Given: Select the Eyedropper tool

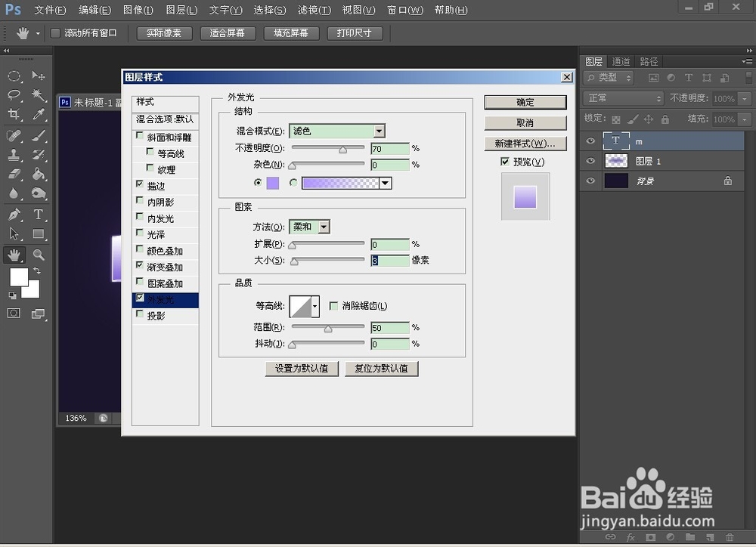Looking at the screenshot, I should 38,114.
